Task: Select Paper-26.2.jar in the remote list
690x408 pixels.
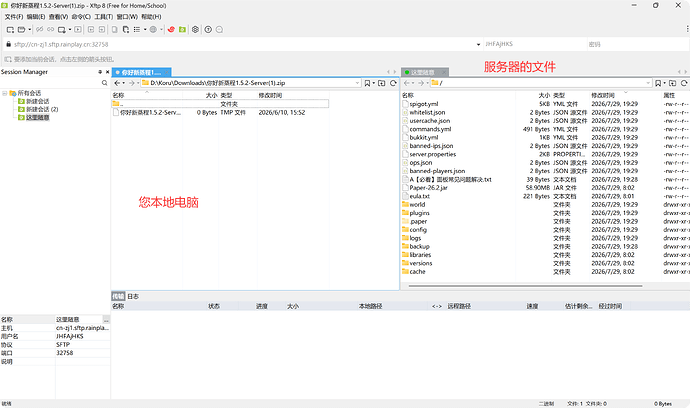Action: pyautogui.click(x=428, y=187)
